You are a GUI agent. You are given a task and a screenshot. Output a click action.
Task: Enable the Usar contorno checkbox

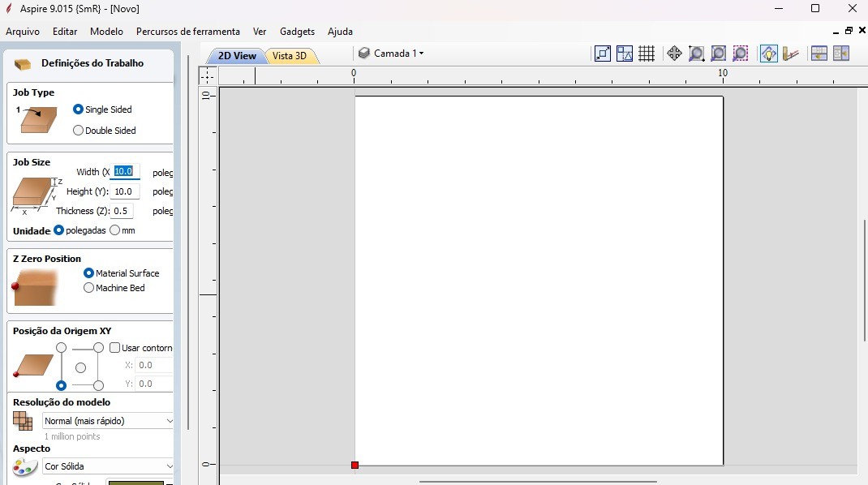point(114,348)
